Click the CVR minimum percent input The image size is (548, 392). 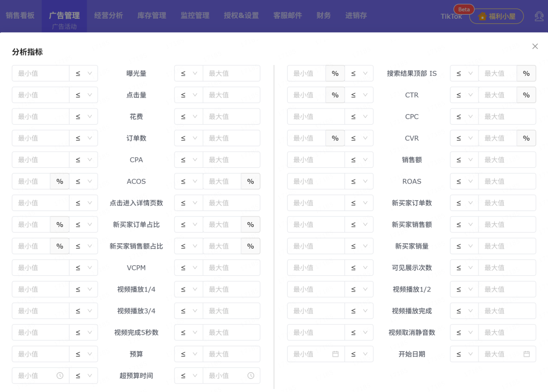point(306,138)
